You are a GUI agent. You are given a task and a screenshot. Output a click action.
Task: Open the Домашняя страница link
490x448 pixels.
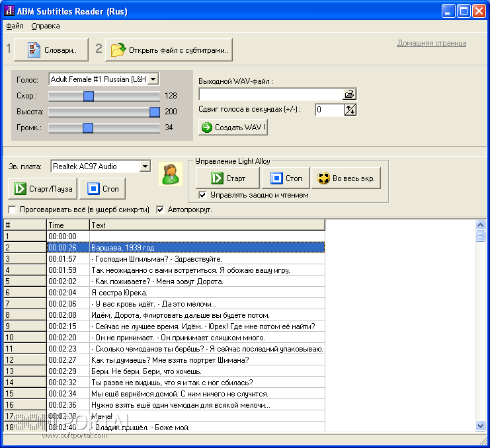tap(432, 43)
